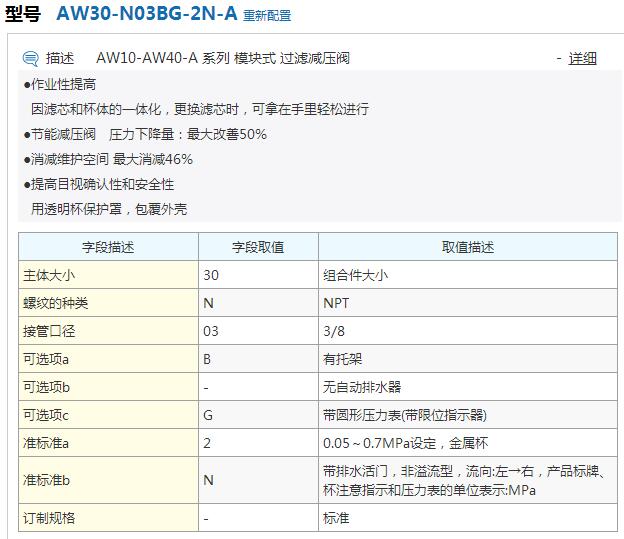
Task: Click the 取值描述 column header
Action: [468, 247]
